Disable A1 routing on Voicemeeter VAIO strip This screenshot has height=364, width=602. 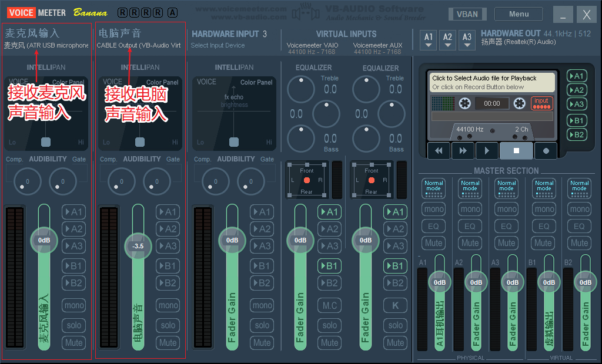coord(329,212)
